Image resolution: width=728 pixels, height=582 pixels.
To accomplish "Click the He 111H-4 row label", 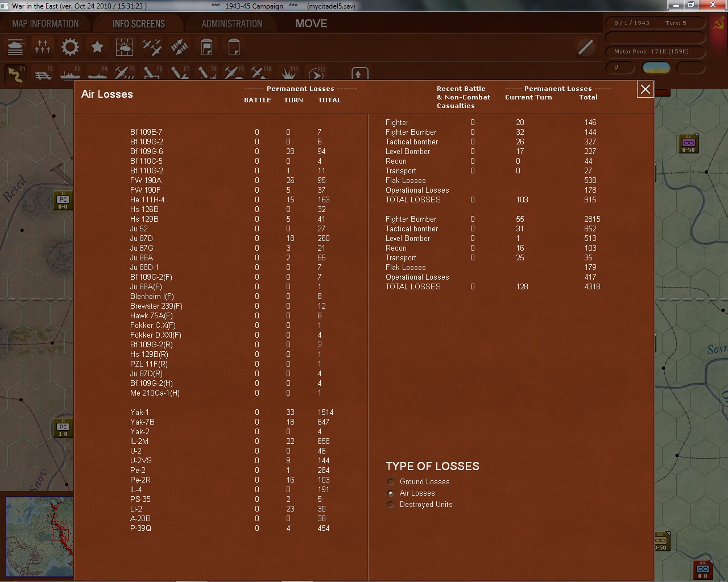I will 147,199.
